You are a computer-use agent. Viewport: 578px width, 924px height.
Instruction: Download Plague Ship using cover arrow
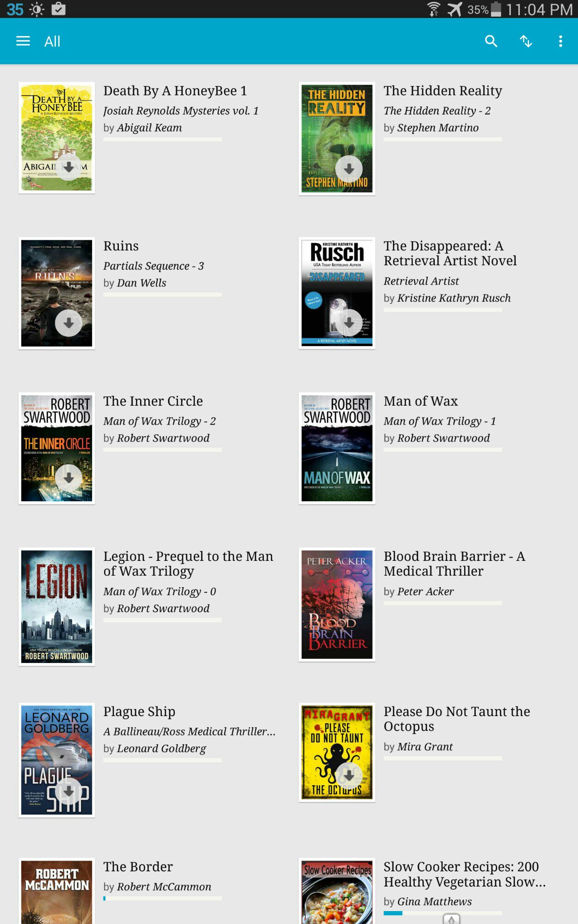[x=68, y=791]
